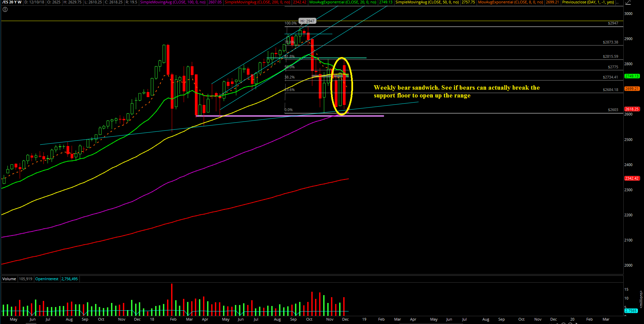This screenshot has height=324, width=644.
Task: Click the 18 year marker on time axis
Action: coord(152,319)
